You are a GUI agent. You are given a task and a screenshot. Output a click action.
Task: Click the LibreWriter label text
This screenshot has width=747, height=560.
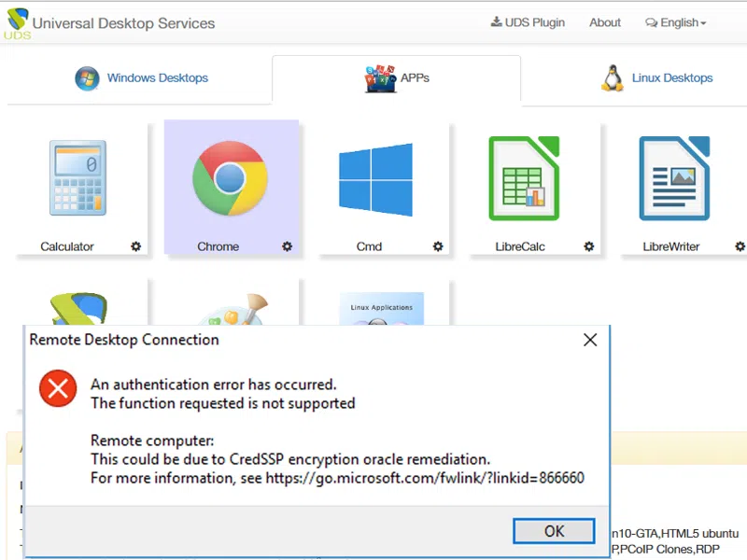[671, 246]
